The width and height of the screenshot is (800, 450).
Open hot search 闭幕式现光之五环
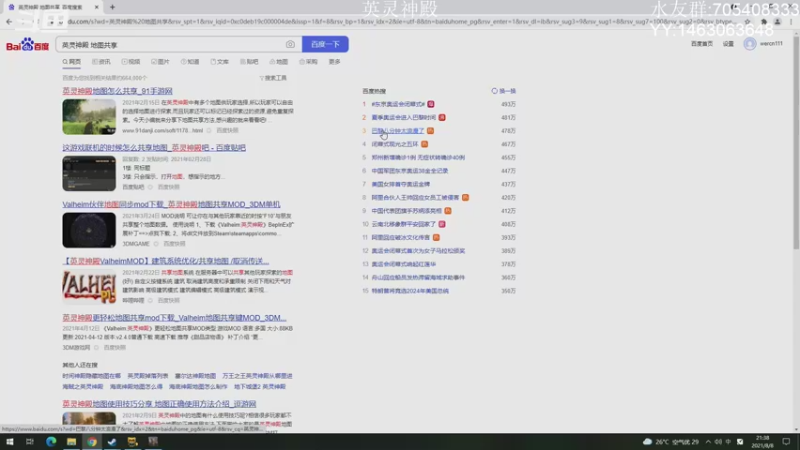tap(395, 144)
